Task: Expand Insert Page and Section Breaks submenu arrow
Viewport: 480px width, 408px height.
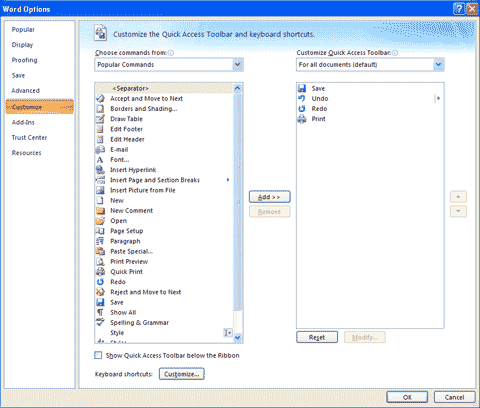Action: tap(228, 180)
